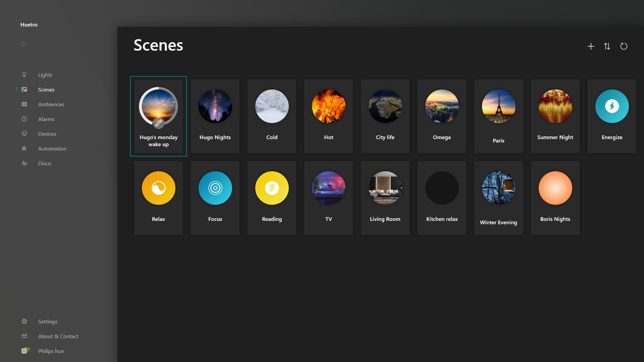This screenshot has width=644, height=362.
Task: Click the sort scenes arrows icon
Action: (x=607, y=46)
